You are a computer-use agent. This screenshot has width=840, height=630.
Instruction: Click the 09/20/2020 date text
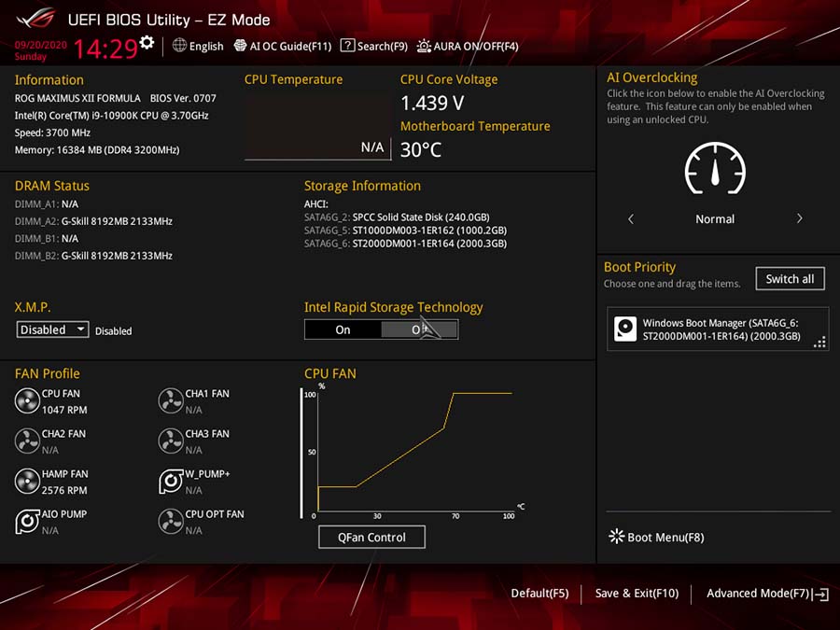pos(41,45)
